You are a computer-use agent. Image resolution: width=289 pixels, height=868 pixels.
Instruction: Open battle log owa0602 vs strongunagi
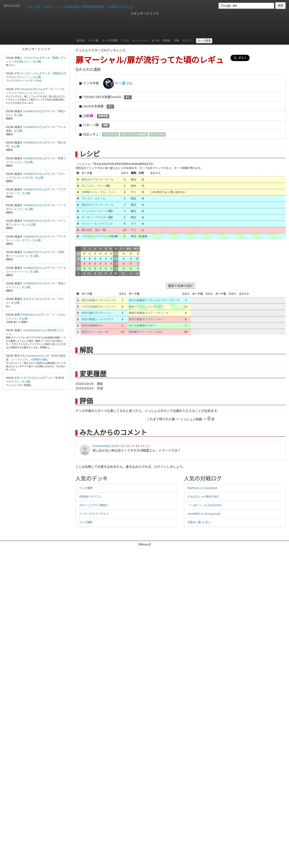pos(204,514)
